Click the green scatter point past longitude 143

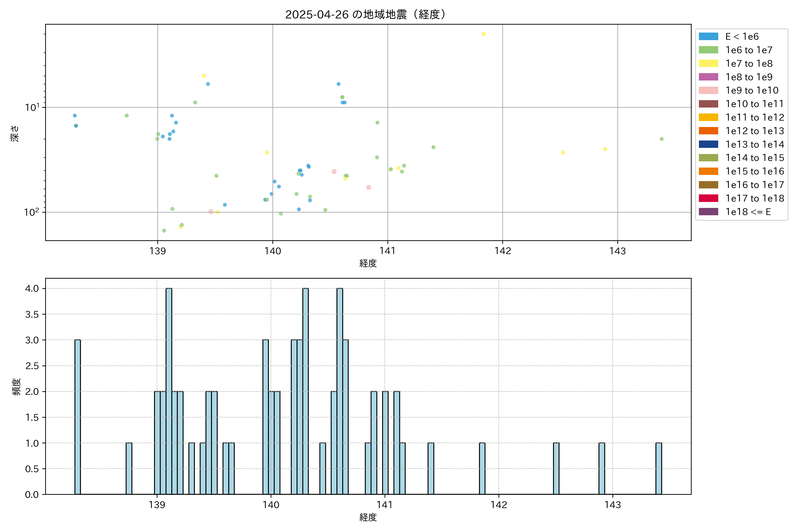click(661, 139)
